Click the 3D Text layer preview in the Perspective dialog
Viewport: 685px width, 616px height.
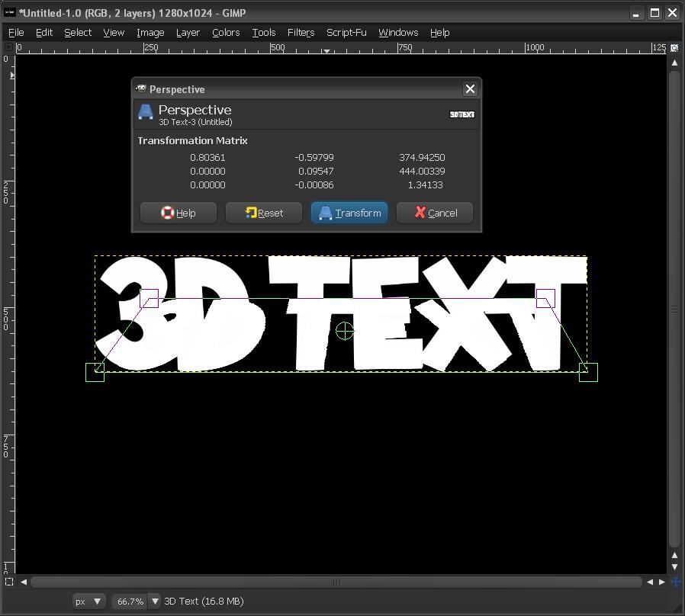[x=463, y=113]
